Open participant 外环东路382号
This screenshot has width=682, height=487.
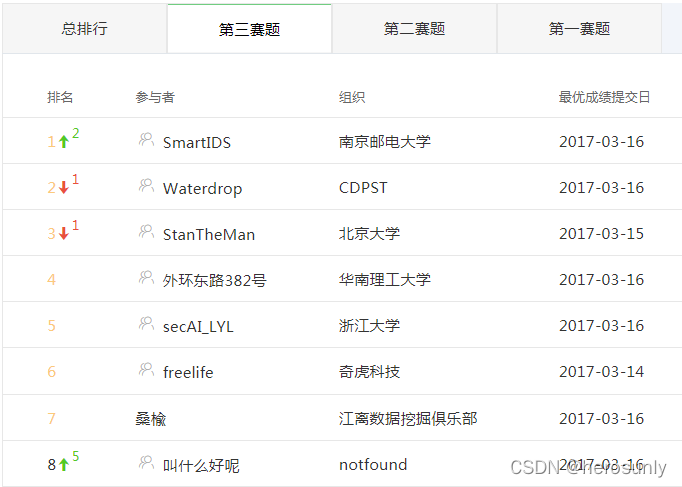(214, 280)
